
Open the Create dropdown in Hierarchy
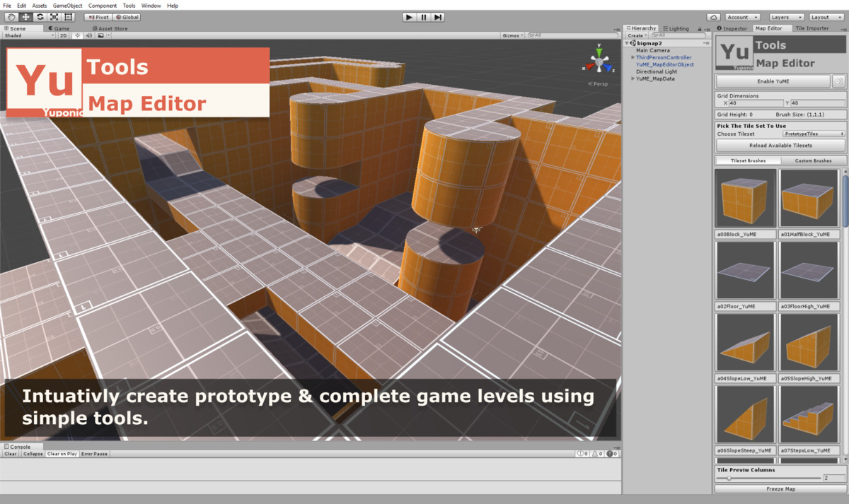pos(637,35)
